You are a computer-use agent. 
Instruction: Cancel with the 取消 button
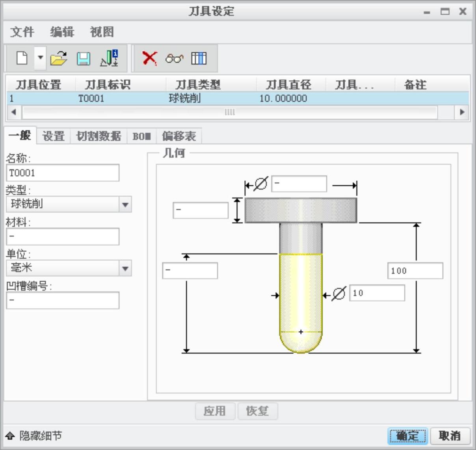tap(450, 436)
